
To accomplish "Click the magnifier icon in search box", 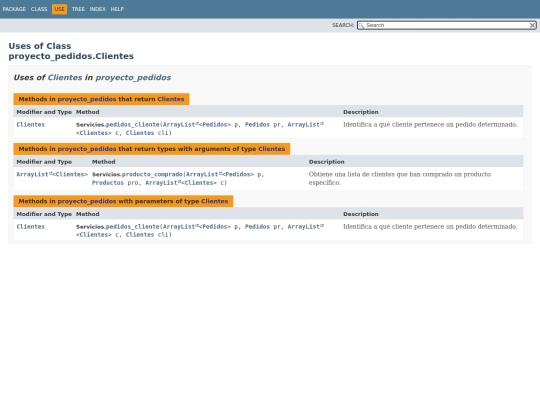I will [x=361, y=25].
